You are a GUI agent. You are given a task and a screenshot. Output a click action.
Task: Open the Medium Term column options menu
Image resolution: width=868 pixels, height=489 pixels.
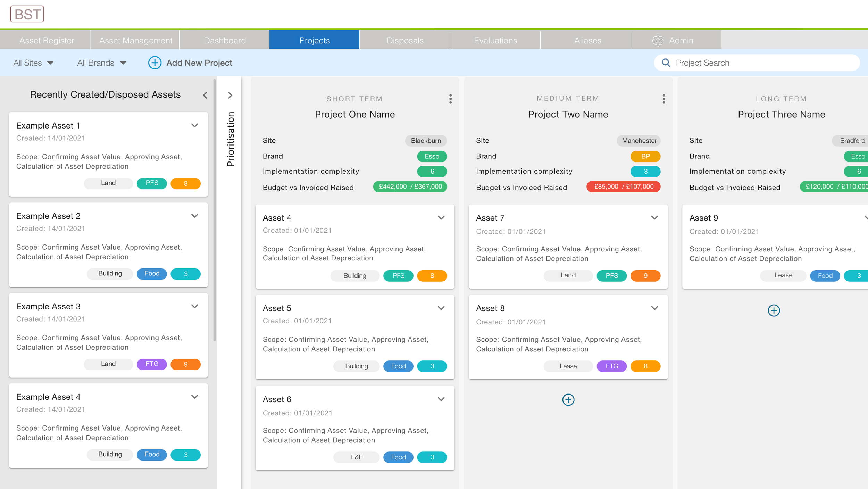tap(663, 99)
